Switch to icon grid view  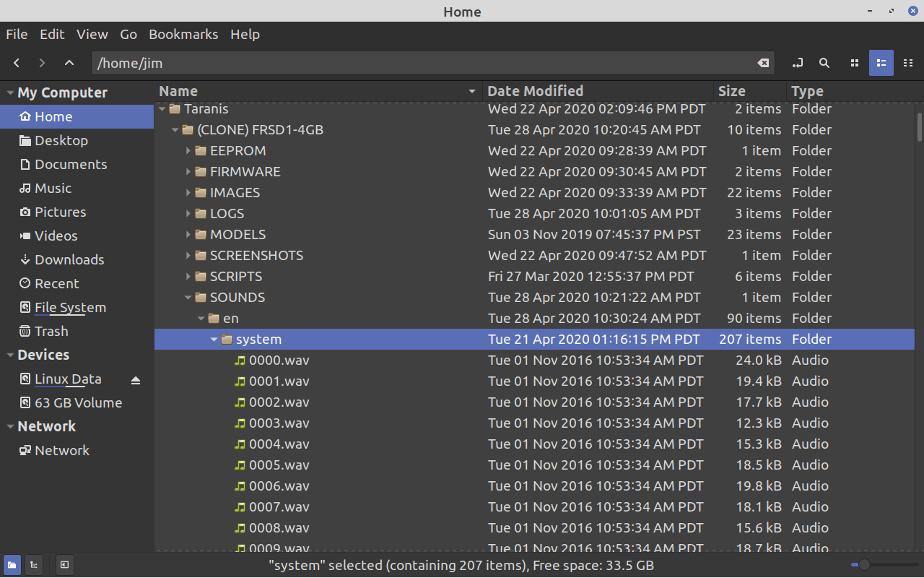click(855, 63)
